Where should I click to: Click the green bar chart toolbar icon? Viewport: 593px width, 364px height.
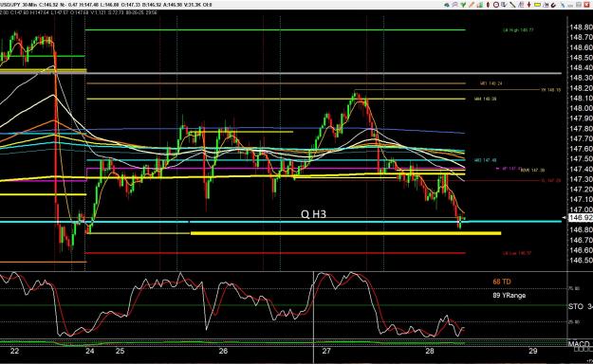point(480,5)
